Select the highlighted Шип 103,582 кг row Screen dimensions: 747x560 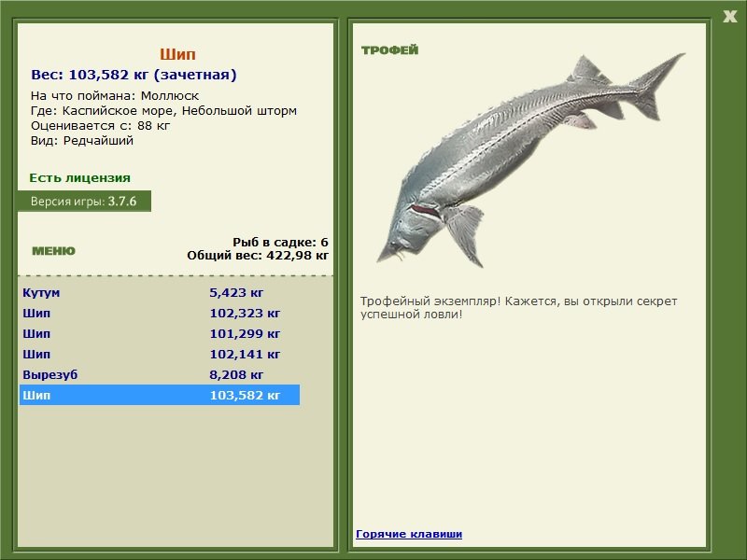160,395
